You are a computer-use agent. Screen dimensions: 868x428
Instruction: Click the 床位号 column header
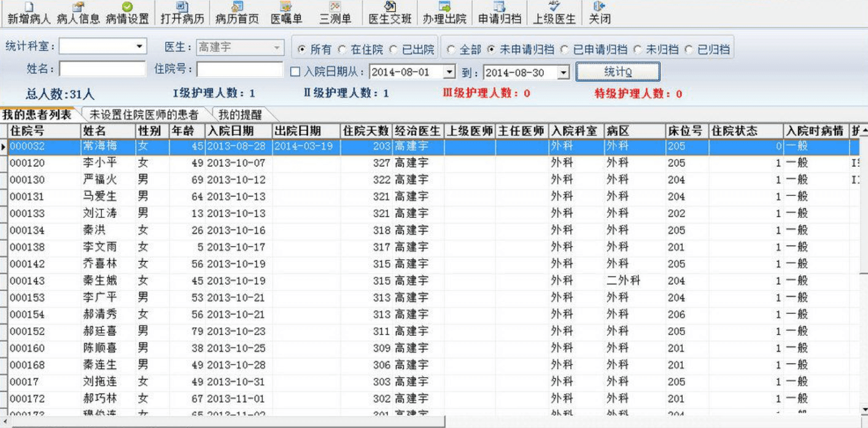(x=687, y=131)
